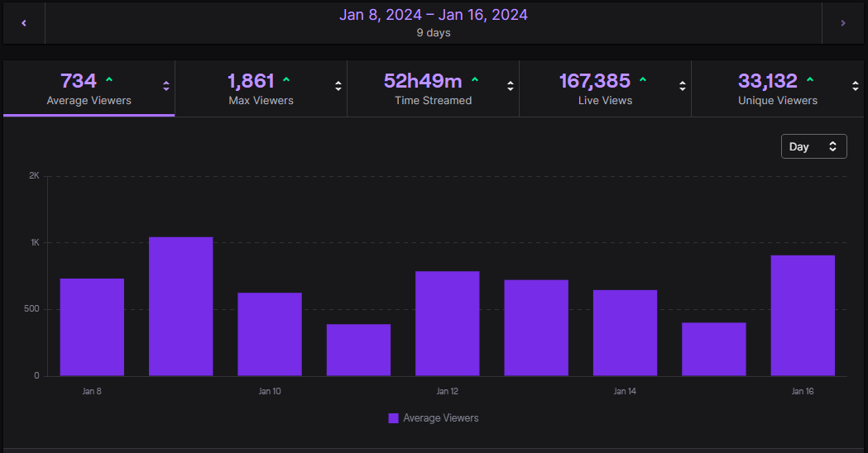Select the Time Streamed tab
Image resolution: width=868 pixels, height=453 pixels.
coord(434,88)
